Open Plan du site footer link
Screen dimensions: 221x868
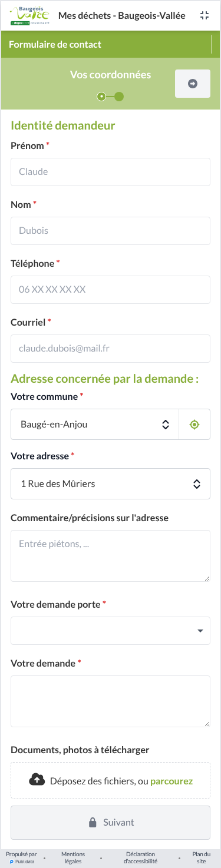202,858
